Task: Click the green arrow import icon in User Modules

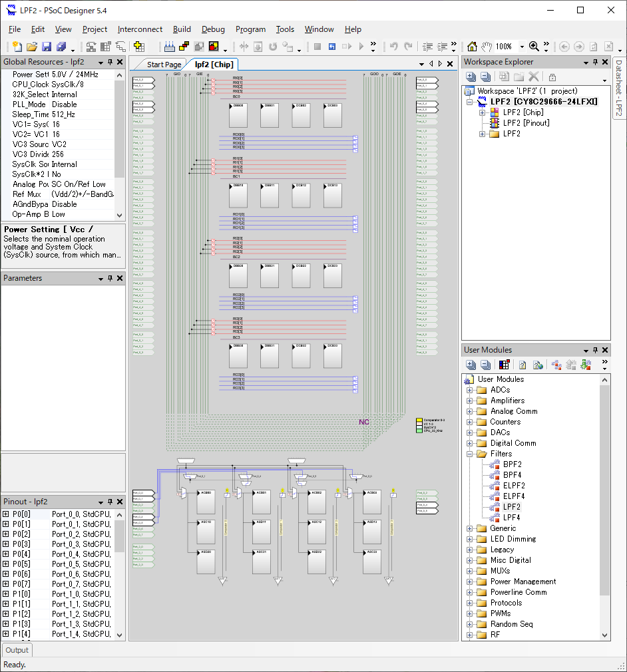Action: (x=586, y=365)
